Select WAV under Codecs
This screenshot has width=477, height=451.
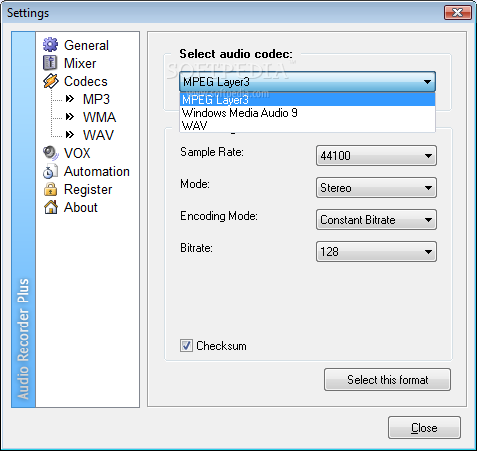[98, 135]
